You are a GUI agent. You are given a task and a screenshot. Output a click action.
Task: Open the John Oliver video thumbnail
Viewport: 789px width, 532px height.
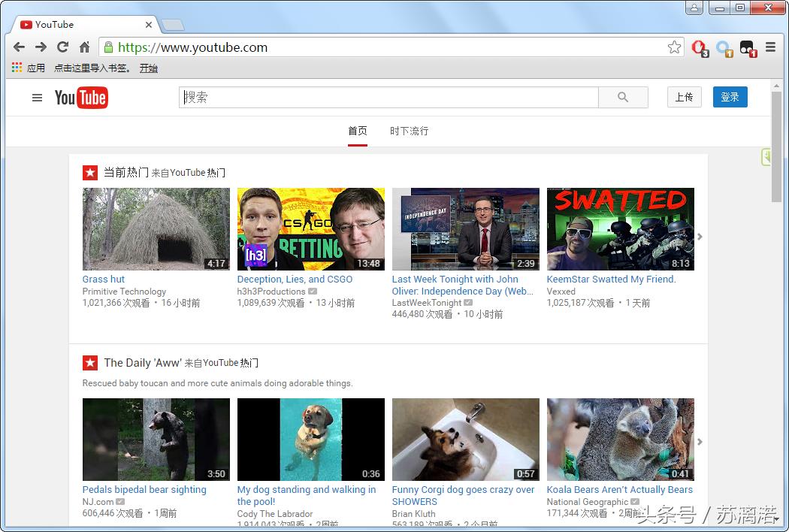point(465,229)
